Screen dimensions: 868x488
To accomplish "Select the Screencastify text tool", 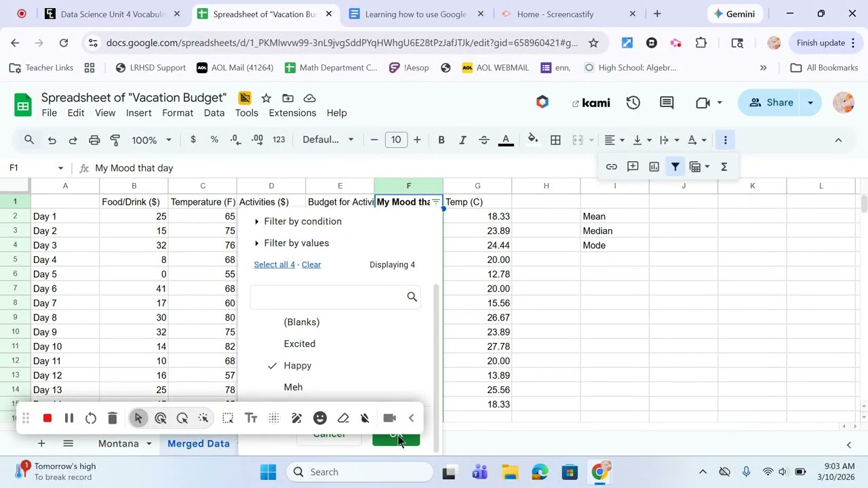I will pyautogui.click(x=251, y=418).
